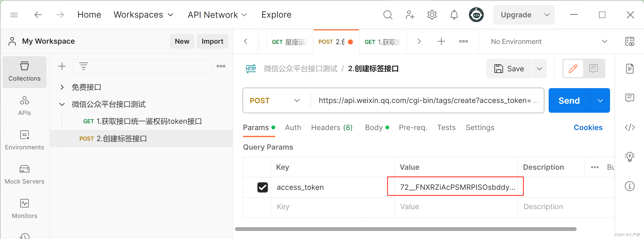Click the New button
This screenshot has width=644, height=239.
182,41
